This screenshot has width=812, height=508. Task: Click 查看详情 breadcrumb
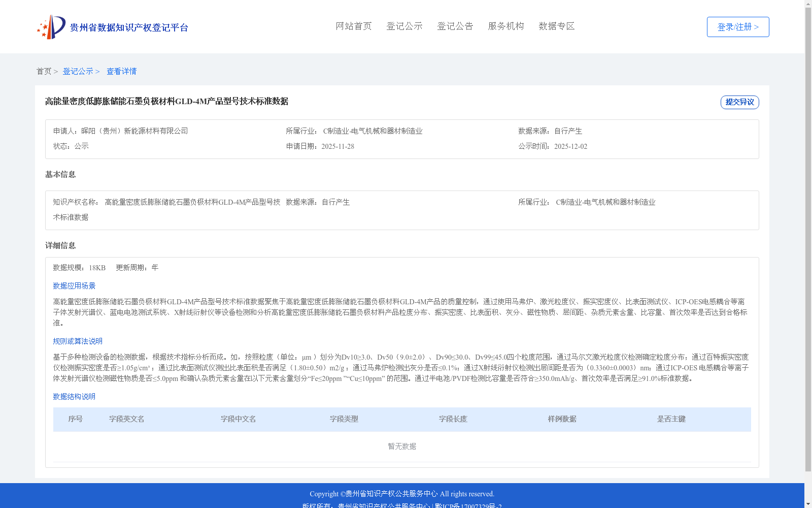121,71
